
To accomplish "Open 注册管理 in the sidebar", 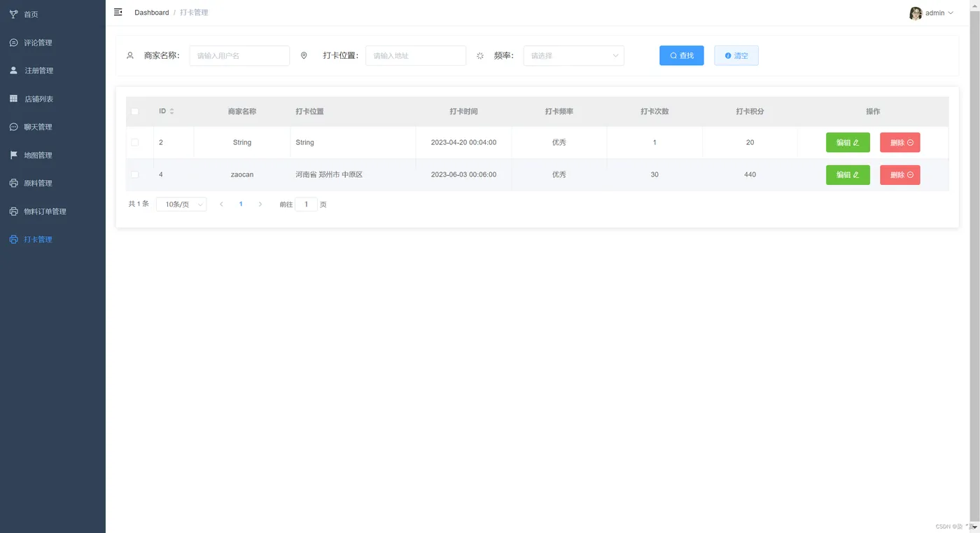I will click(52, 71).
